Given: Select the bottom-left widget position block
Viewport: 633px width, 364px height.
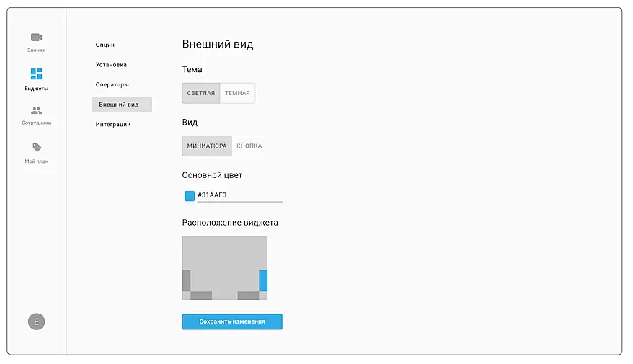Looking at the screenshot, I should pos(201,296).
